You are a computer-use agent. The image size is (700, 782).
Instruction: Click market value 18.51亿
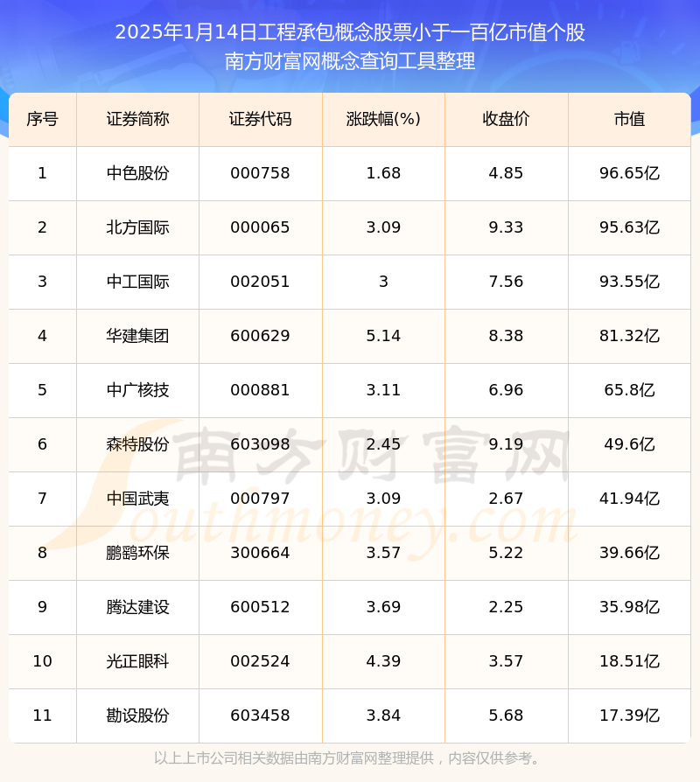coord(630,661)
